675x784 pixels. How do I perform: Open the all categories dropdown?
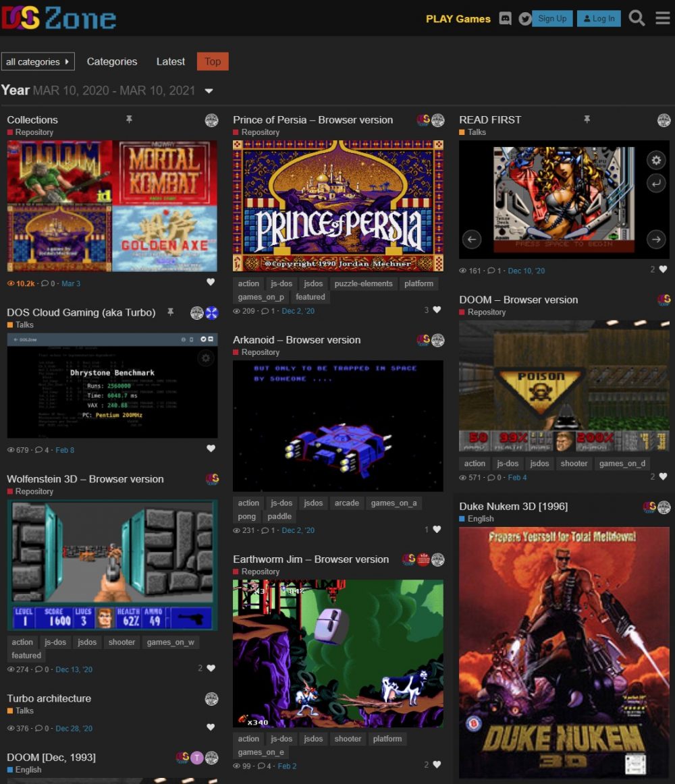[x=38, y=61]
